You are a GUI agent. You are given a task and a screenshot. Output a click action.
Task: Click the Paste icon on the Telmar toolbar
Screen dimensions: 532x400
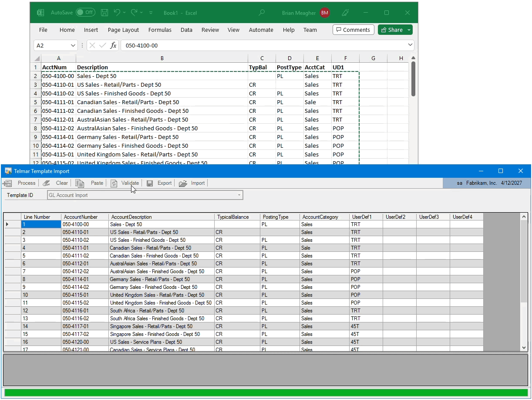pyautogui.click(x=80, y=183)
